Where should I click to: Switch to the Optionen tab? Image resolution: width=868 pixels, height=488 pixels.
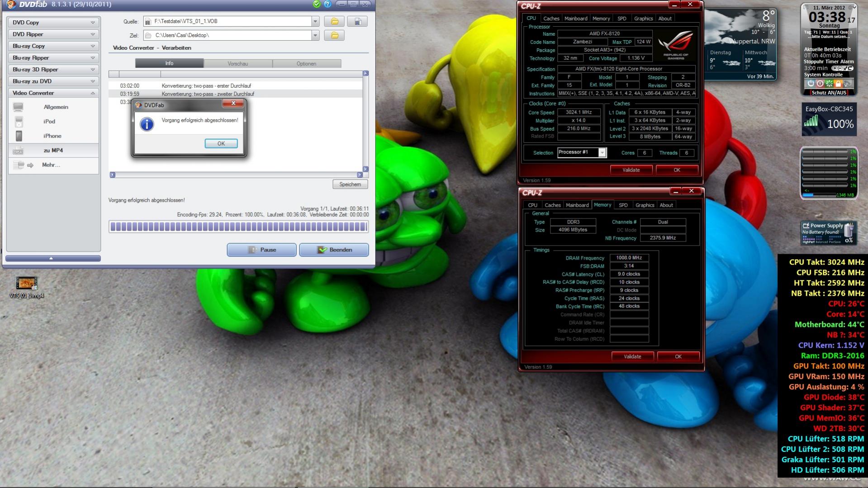tap(307, 64)
